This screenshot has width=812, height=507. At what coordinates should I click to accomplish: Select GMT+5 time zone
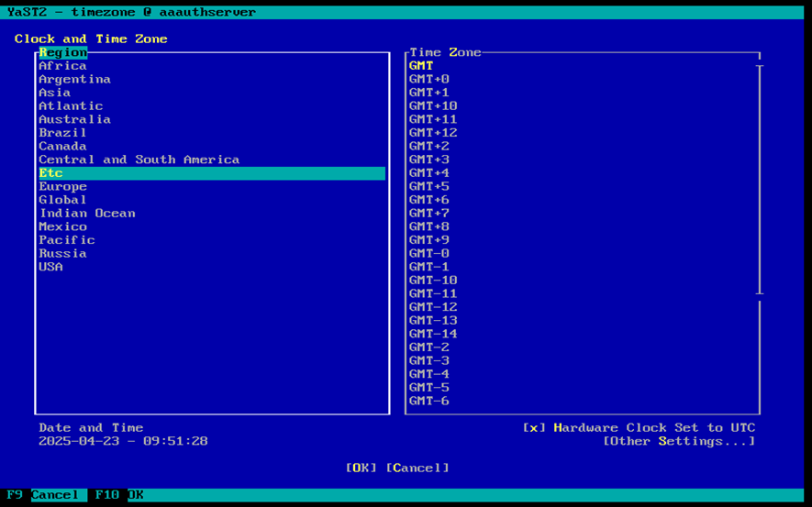coord(429,187)
